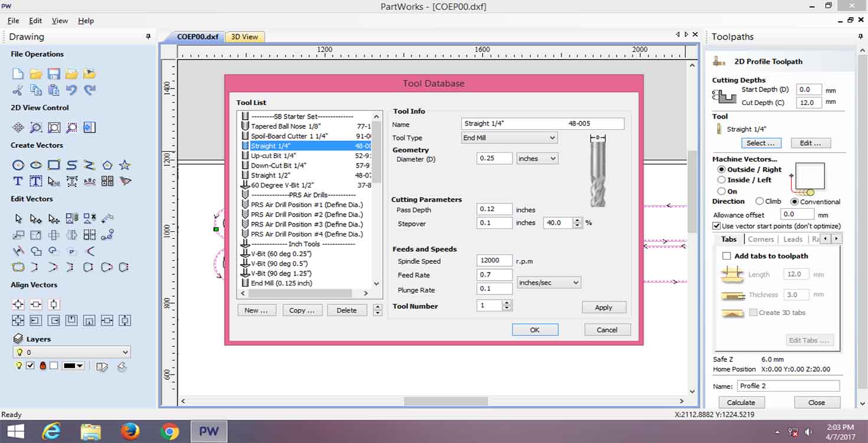Click OK in Tool Database
The width and height of the screenshot is (868, 443).
point(535,330)
